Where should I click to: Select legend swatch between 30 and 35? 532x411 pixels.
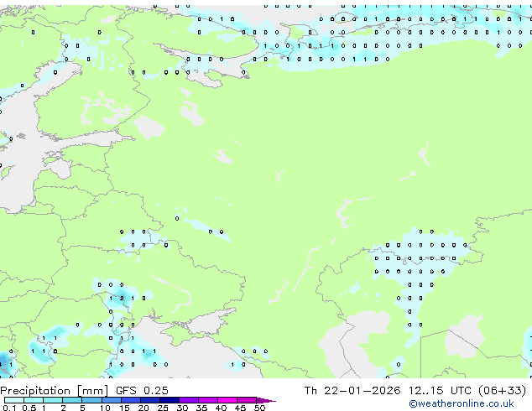point(189,400)
